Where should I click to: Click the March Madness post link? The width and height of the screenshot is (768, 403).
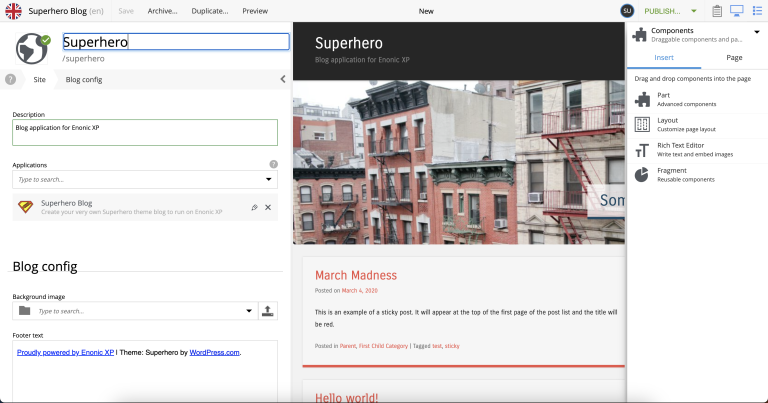[355, 275]
